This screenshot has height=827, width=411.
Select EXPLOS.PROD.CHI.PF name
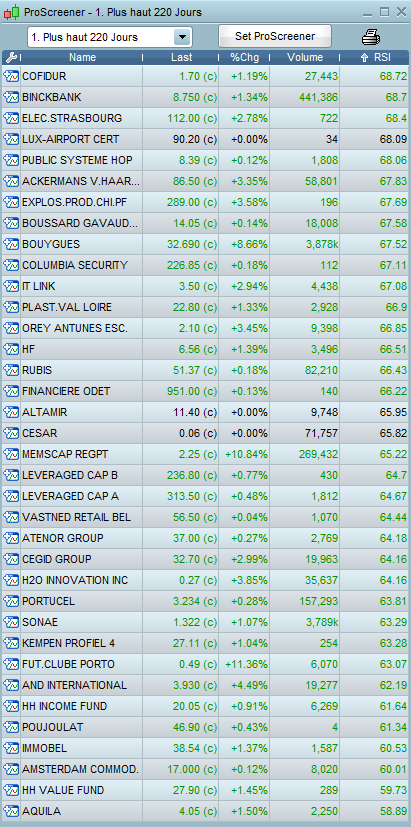click(x=74, y=203)
